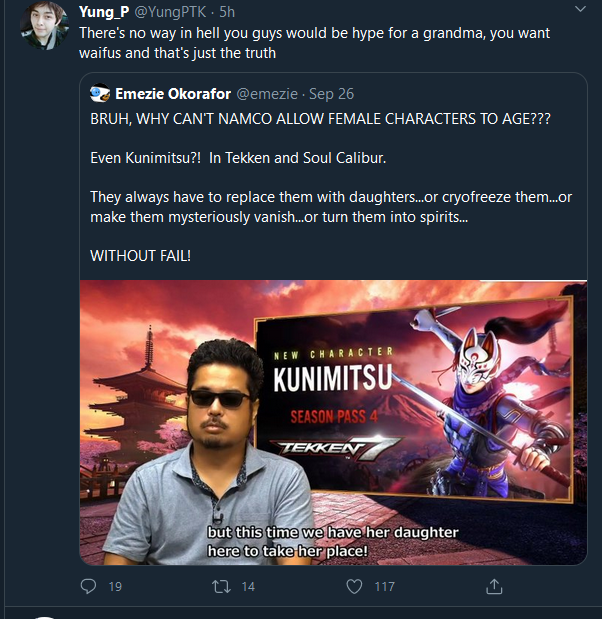The width and height of the screenshot is (602, 619).
Task: Open Yung_P's profile avatar
Action: 45,26
